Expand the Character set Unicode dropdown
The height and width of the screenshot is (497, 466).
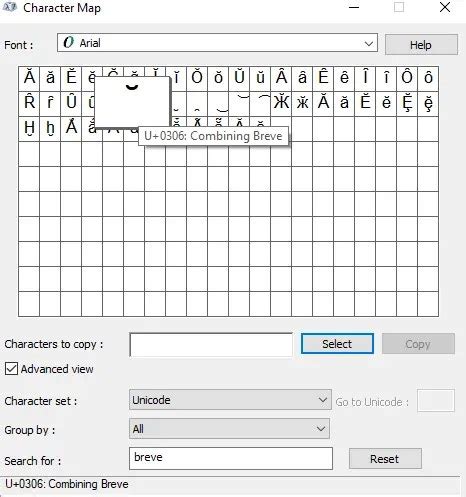pyautogui.click(x=230, y=400)
